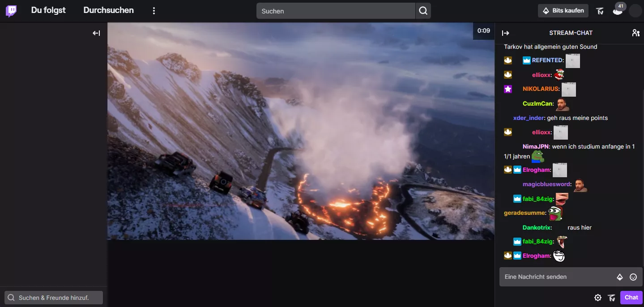644x307 pixels.
Task: Open the Du folgst tab
Action: pyautogui.click(x=48, y=10)
